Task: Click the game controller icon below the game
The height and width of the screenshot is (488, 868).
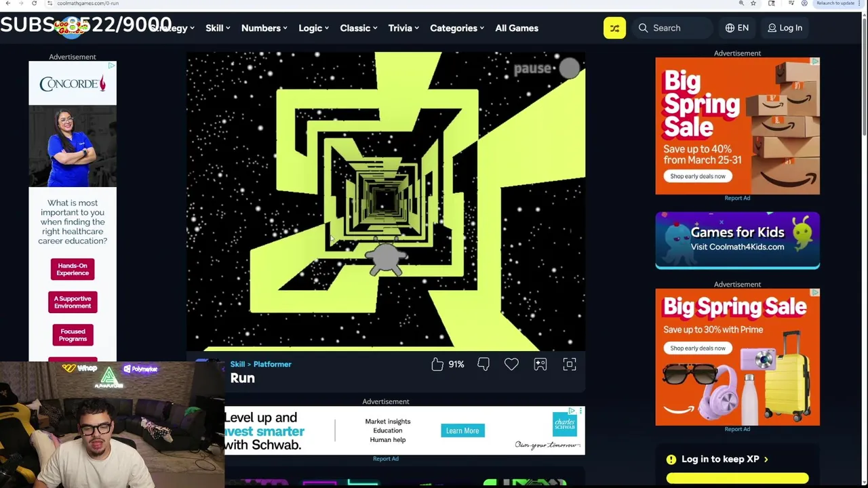Action: [x=540, y=365]
